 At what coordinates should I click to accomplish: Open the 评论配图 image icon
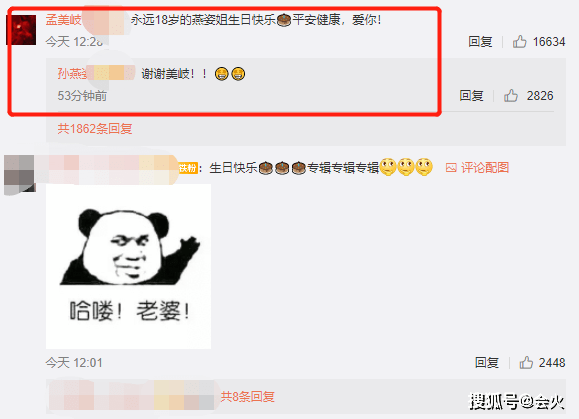(x=451, y=168)
